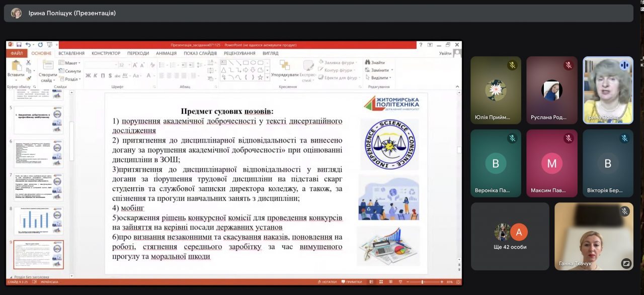Toggle the НОТАТКИ notes pane in status bar

point(327,282)
